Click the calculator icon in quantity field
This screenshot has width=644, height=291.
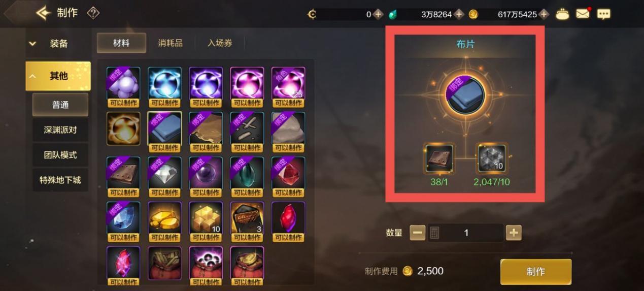pyautogui.click(x=434, y=233)
